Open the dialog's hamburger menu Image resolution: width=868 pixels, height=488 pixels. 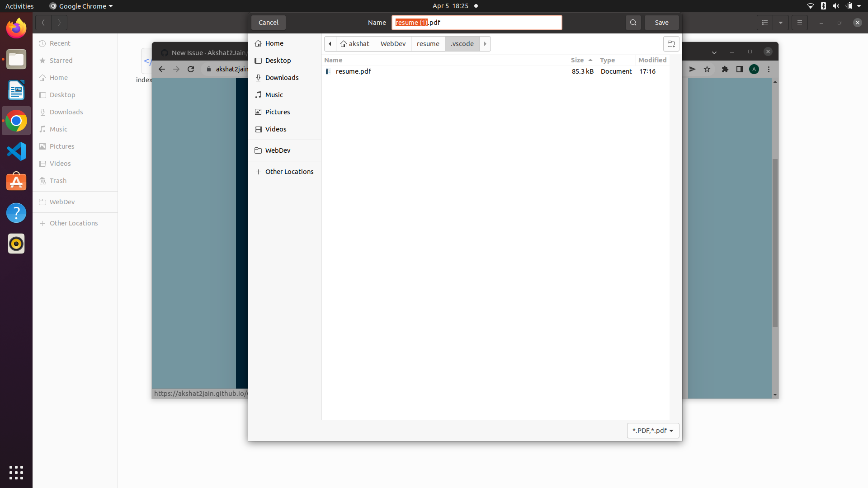point(799,22)
